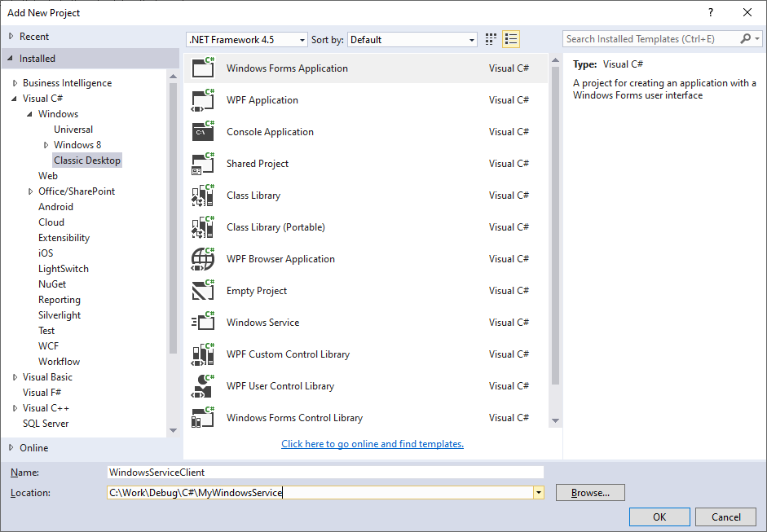The width and height of the screenshot is (767, 532).
Task: Collapse the Windows tree node
Action: pos(30,114)
